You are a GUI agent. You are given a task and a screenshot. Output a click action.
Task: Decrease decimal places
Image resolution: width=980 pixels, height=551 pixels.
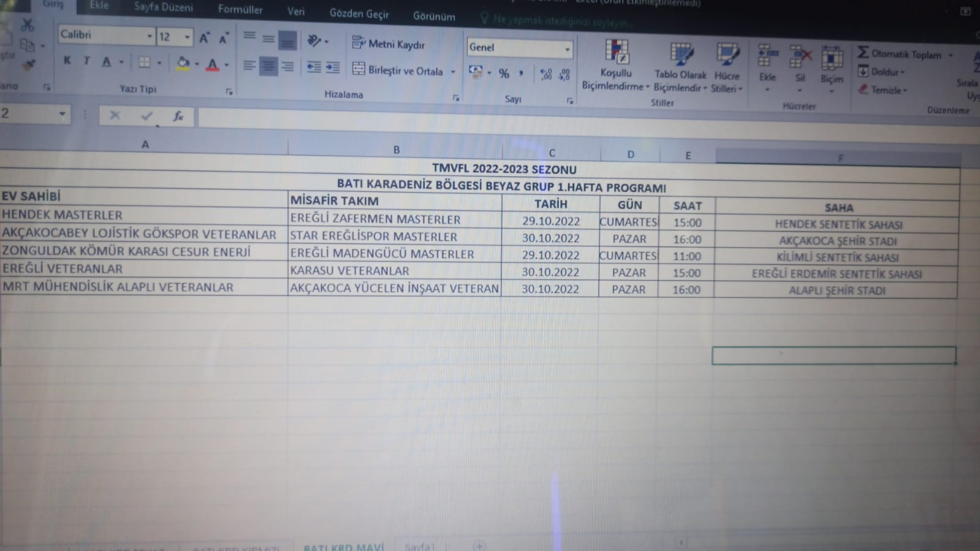[564, 75]
